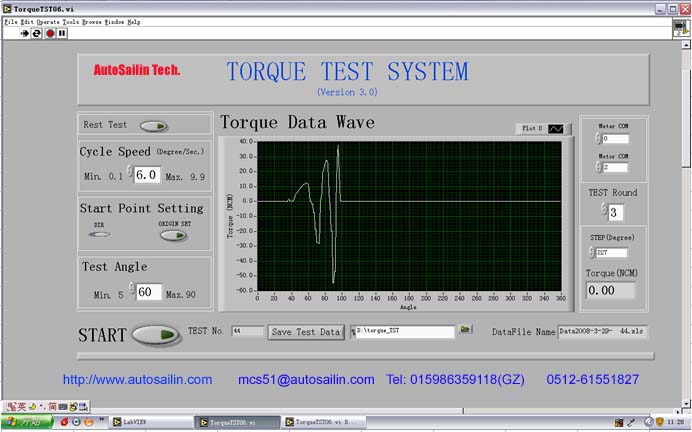Click the STEP (Degree) stepper arrows
The height and width of the screenshot is (432, 692).
pyautogui.click(x=592, y=252)
